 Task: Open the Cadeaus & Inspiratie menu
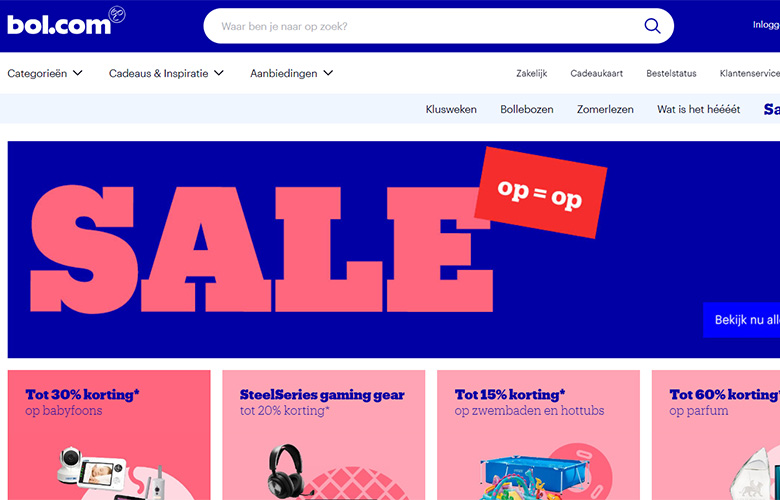(x=166, y=73)
